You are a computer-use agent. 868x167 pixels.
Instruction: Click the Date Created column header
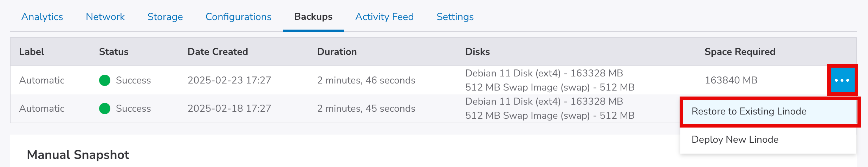(x=218, y=52)
